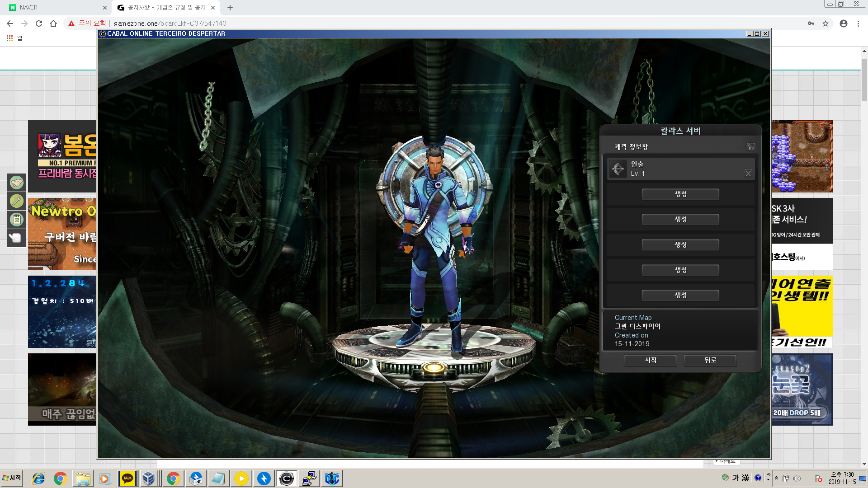Open language bar options dropdown arrow

click(768, 480)
